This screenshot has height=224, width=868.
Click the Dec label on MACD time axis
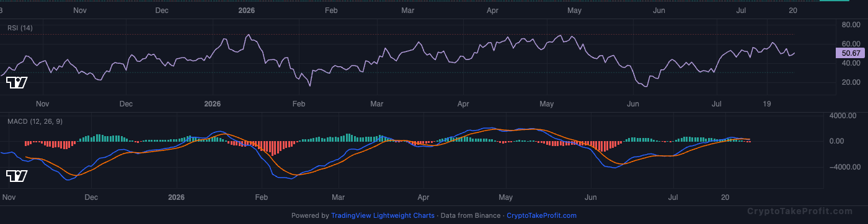pyautogui.click(x=91, y=197)
